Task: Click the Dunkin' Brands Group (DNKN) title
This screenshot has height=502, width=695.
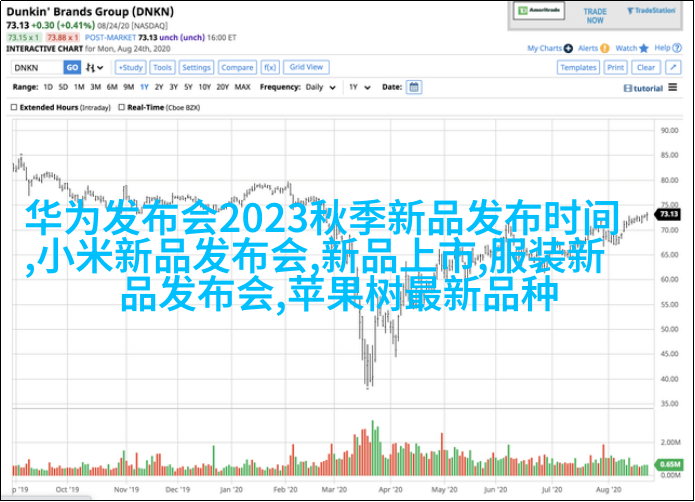Action: [90, 12]
